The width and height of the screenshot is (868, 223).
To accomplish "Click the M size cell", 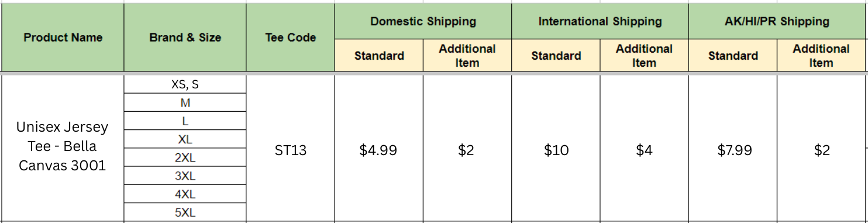I will 185,102.
